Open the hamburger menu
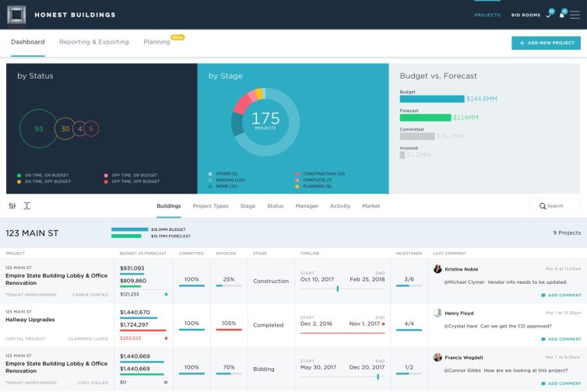 pyautogui.click(x=575, y=15)
